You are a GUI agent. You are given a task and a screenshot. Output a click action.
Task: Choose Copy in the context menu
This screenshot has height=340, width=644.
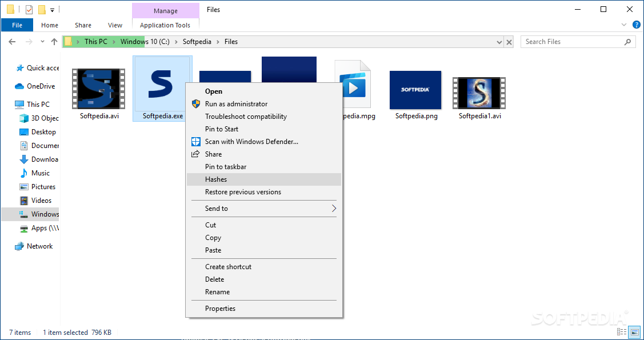[264, 238]
